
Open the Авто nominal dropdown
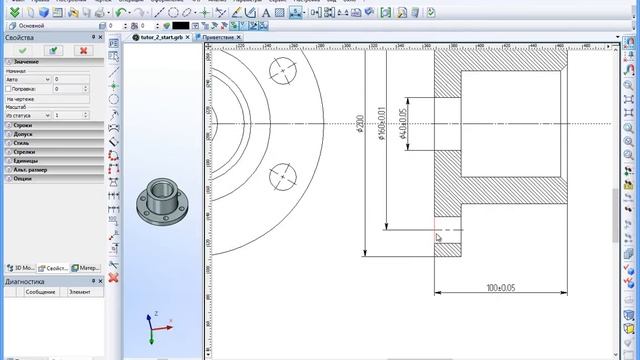pos(28,79)
